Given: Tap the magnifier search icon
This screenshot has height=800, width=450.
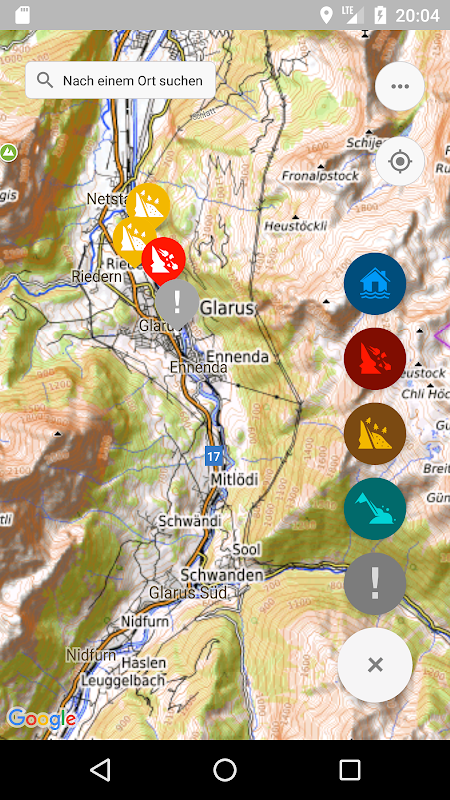Looking at the screenshot, I should pyautogui.click(x=45, y=80).
